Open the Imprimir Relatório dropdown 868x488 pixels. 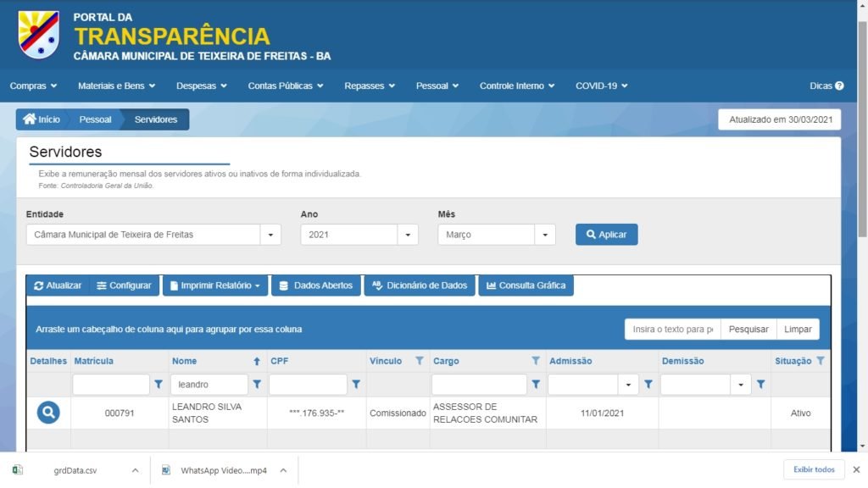215,286
